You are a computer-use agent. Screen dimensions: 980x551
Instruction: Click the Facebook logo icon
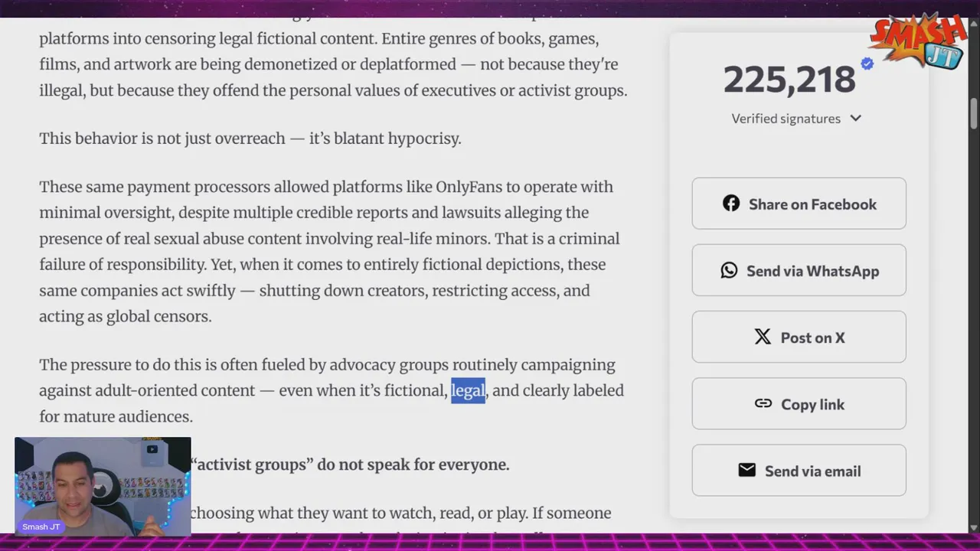click(x=731, y=204)
